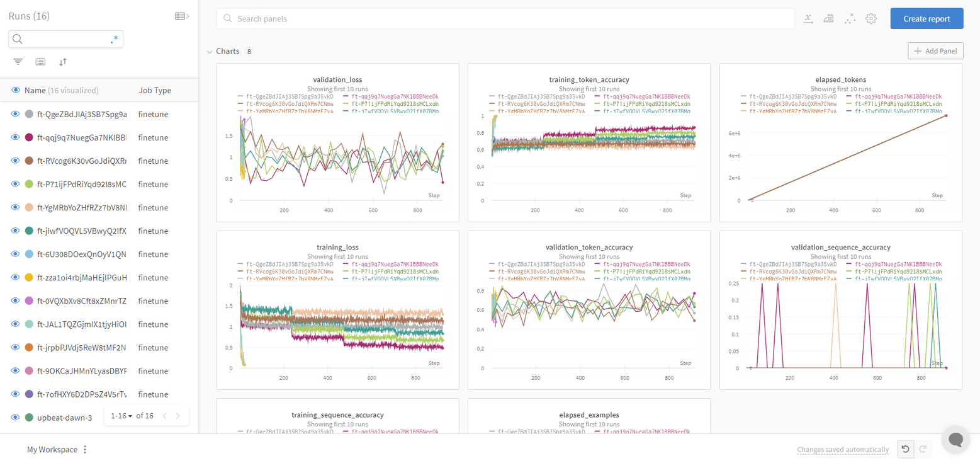Select run ft-9OKCaJHMnYLyasDBYF

point(82,370)
